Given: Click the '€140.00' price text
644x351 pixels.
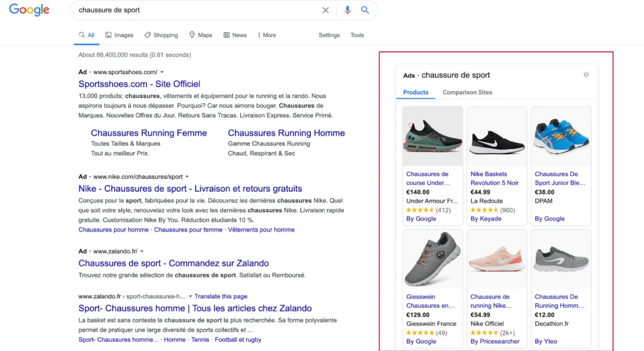Looking at the screenshot, I should 418,192.
